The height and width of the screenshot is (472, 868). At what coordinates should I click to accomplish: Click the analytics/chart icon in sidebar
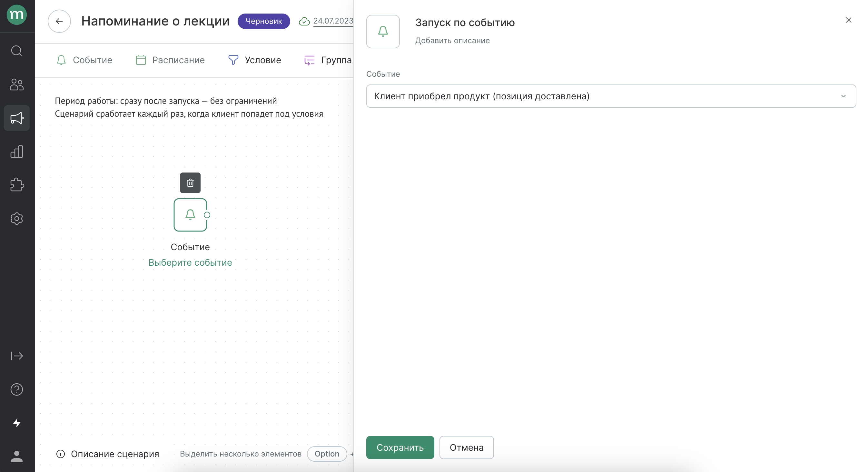tap(17, 151)
